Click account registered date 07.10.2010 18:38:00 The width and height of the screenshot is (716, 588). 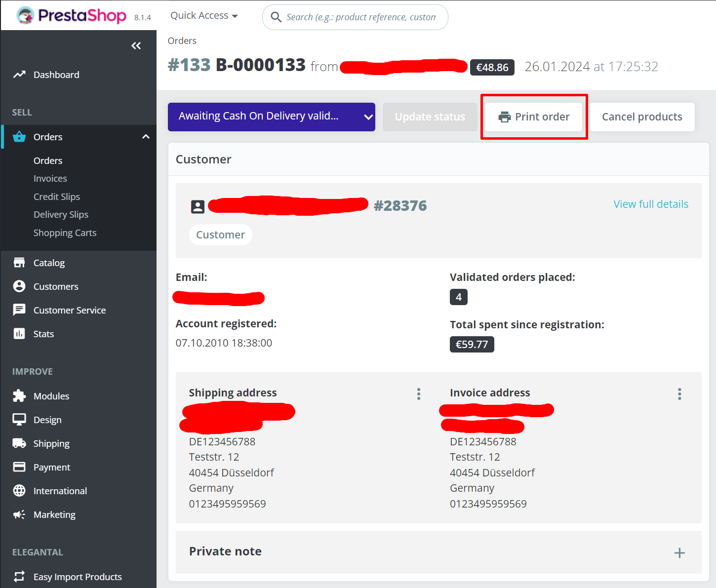tap(224, 343)
